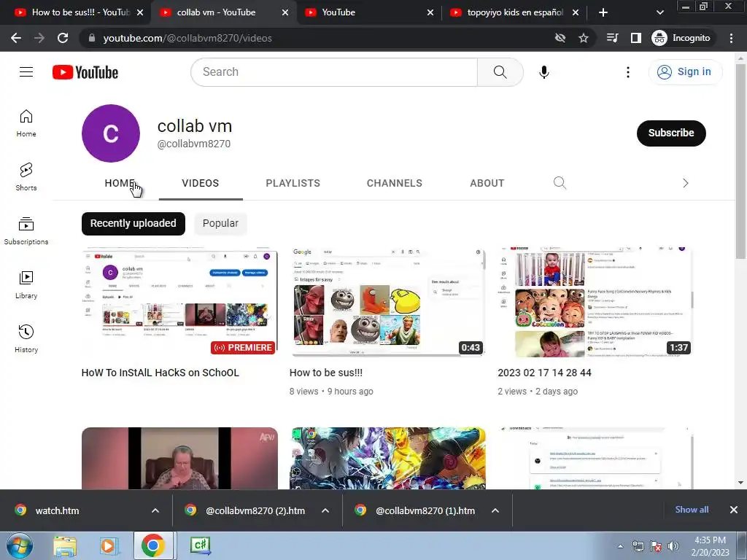The width and height of the screenshot is (747, 560).
Task: Switch to the CHANNELS tab
Action: (x=395, y=183)
